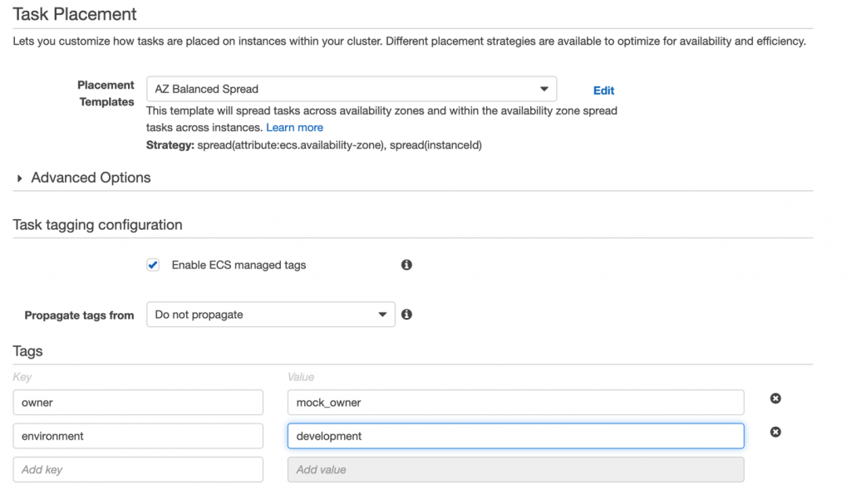
Task: Click Edit link for placement template
Action: click(x=603, y=91)
